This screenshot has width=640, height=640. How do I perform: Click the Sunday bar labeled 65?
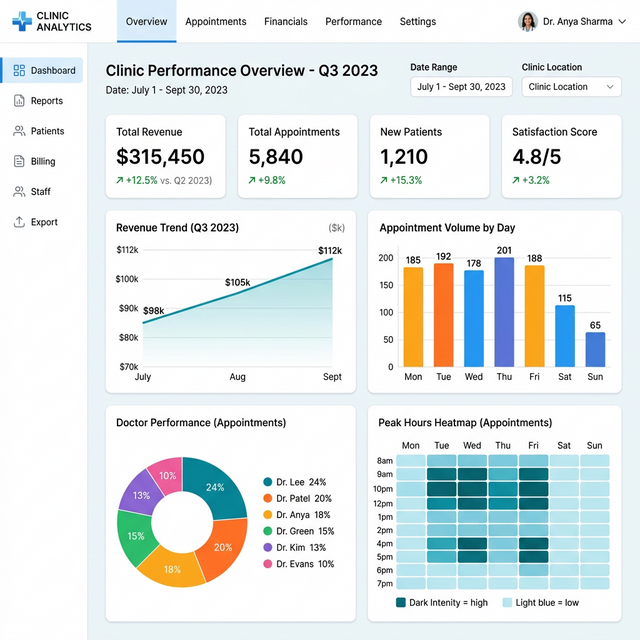(595, 349)
